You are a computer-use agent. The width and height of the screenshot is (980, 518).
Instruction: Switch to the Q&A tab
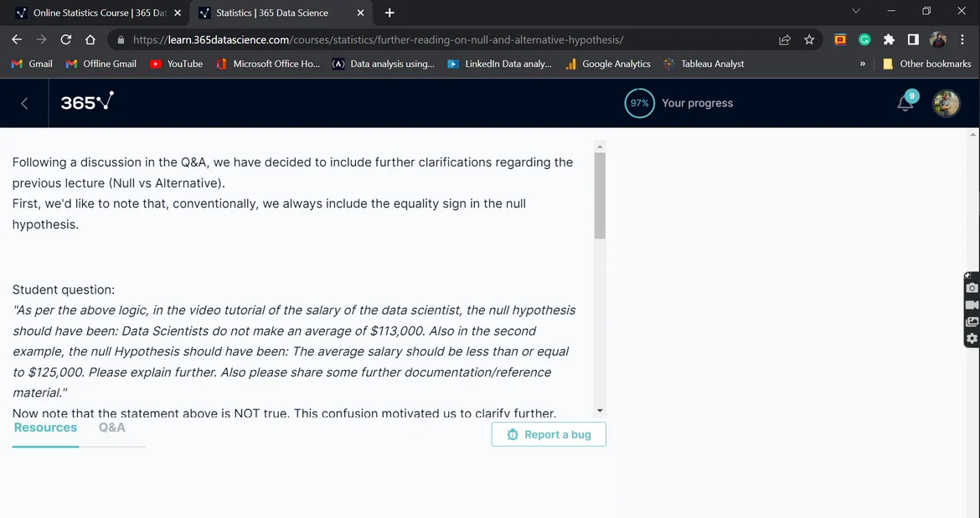point(111,428)
